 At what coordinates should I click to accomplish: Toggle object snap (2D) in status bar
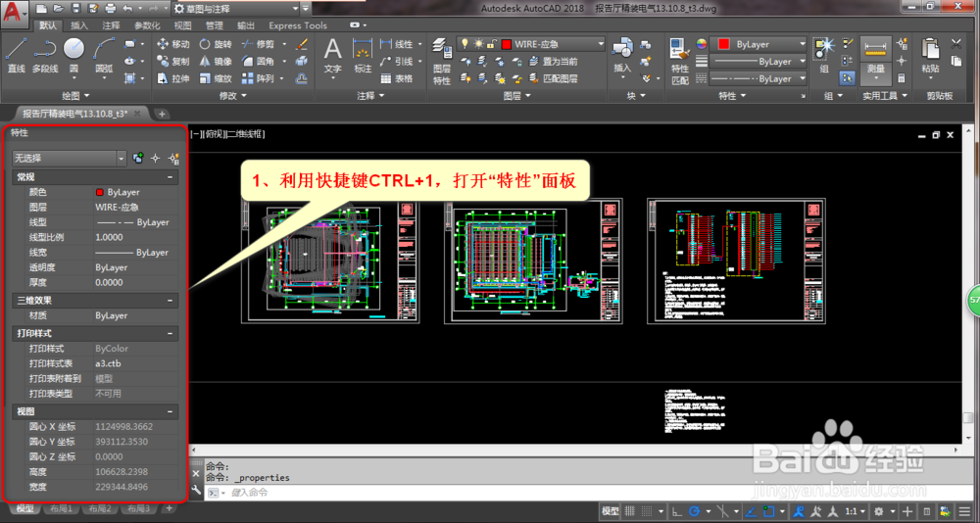(770, 510)
